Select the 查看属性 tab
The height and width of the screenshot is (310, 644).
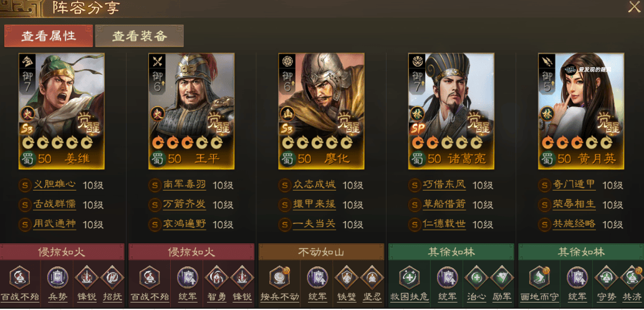pos(49,36)
